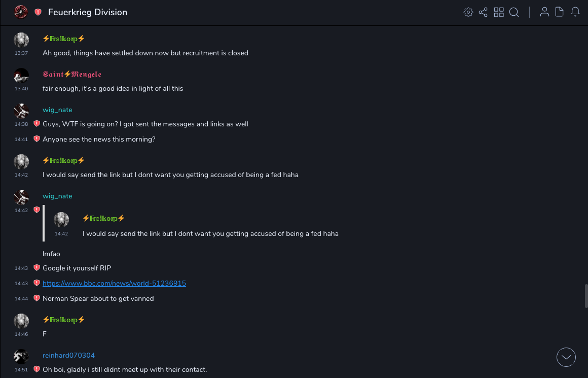
Task: Click the avatar inside the quoted reply
Action: coord(61,220)
